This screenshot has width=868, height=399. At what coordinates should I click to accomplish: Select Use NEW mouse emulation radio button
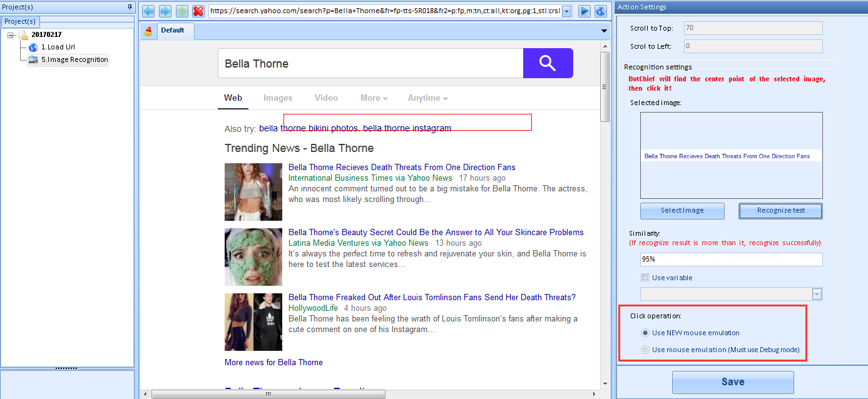tap(645, 333)
